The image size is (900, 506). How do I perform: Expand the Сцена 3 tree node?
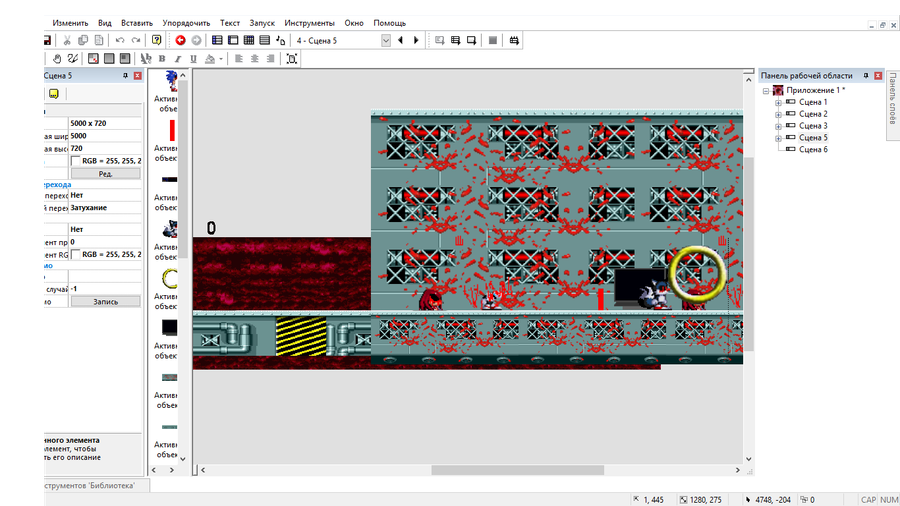(x=778, y=126)
